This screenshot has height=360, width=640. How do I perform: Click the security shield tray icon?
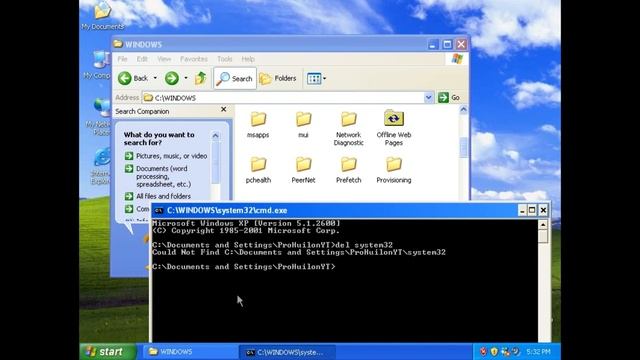494,351
